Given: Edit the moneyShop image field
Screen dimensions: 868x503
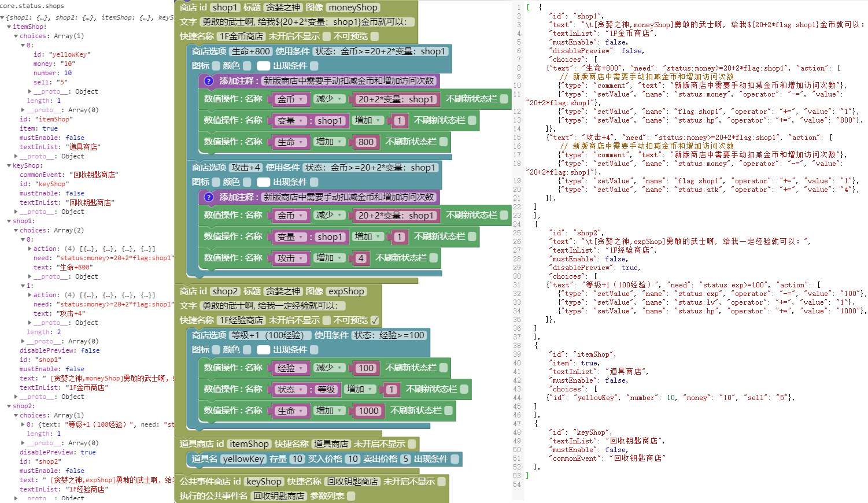Looking at the screenshot, I should [353, 8].
